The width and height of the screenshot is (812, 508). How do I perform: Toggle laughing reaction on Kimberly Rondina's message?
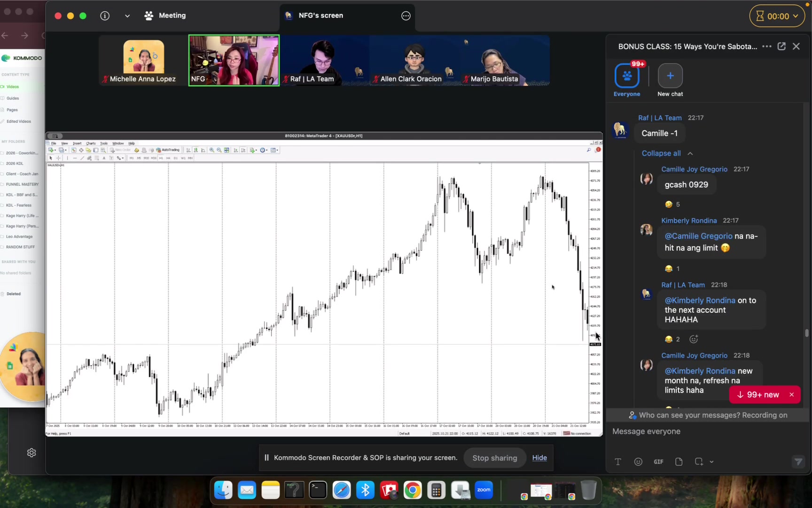672,269
